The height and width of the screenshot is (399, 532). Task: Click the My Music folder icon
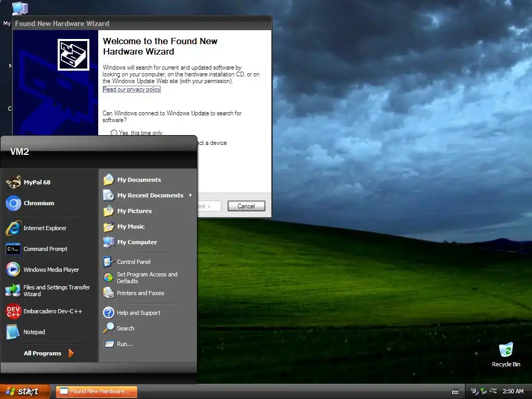point(109,227)
